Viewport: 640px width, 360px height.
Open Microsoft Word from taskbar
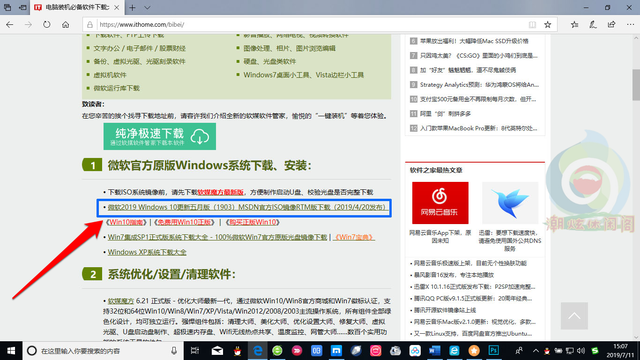coord(434,351)
